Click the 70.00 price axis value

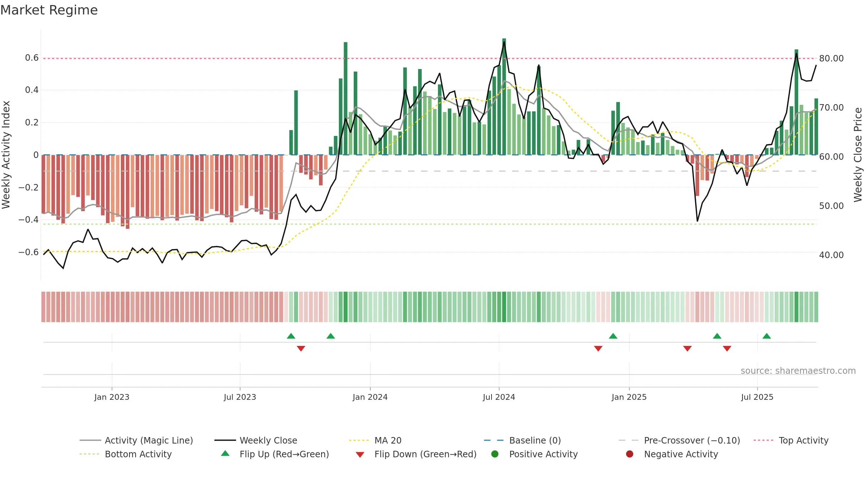tap(831, 107)
